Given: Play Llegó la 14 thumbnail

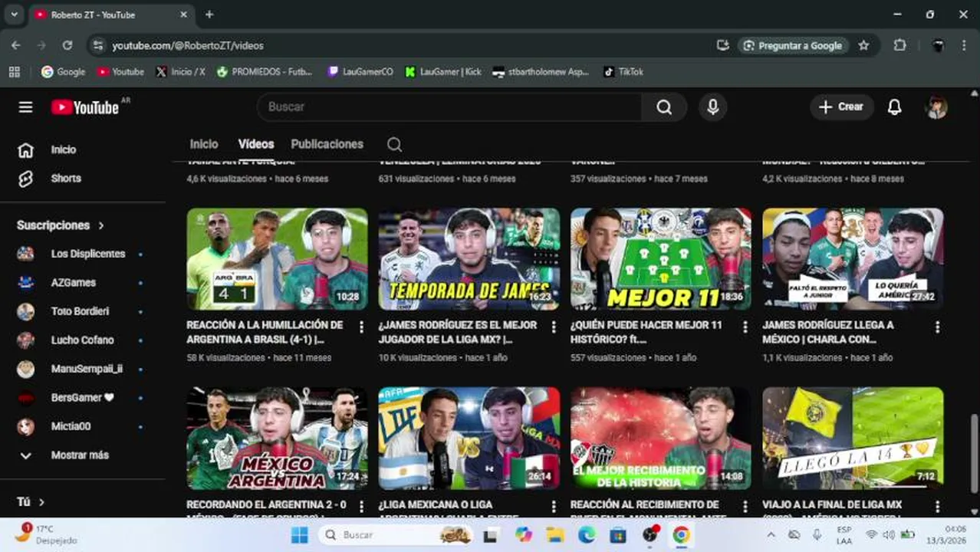Looking at the screenshot, I should click(x=853, y=439).
